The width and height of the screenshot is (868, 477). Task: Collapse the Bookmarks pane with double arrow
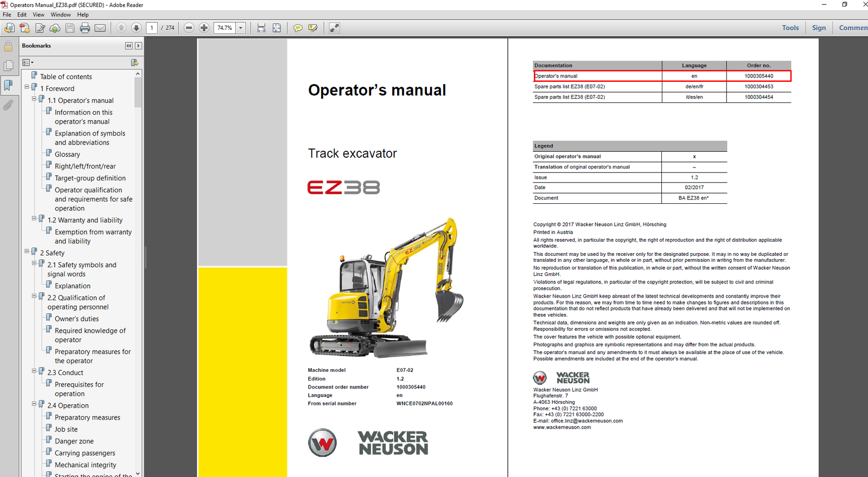(x=129, y=46)
